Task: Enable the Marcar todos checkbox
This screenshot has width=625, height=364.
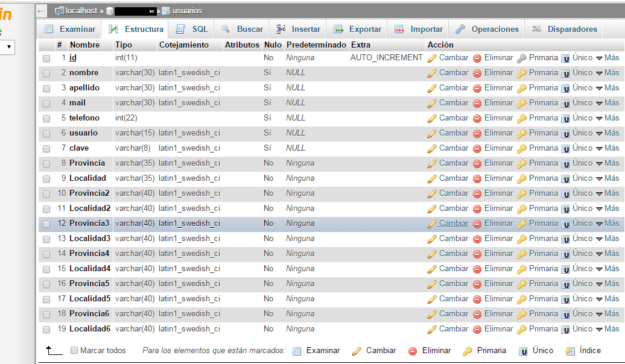Action: click(x=74, y=350)
